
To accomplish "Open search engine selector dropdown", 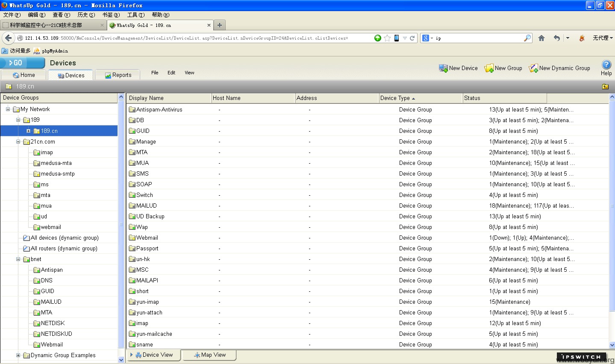I will 428,38.
